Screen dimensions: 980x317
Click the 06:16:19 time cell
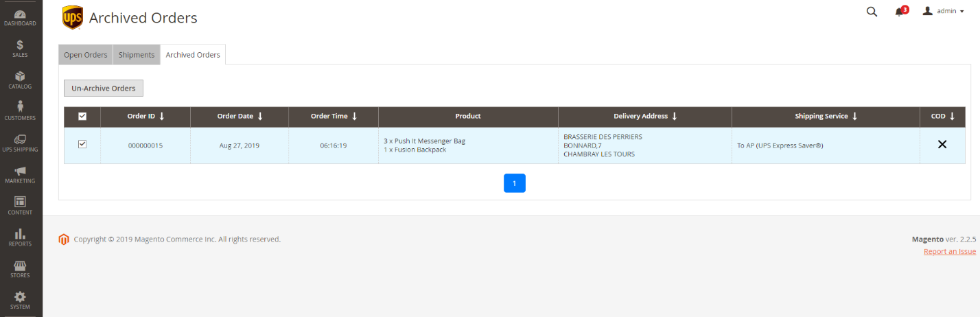click(x=334, y=145)
